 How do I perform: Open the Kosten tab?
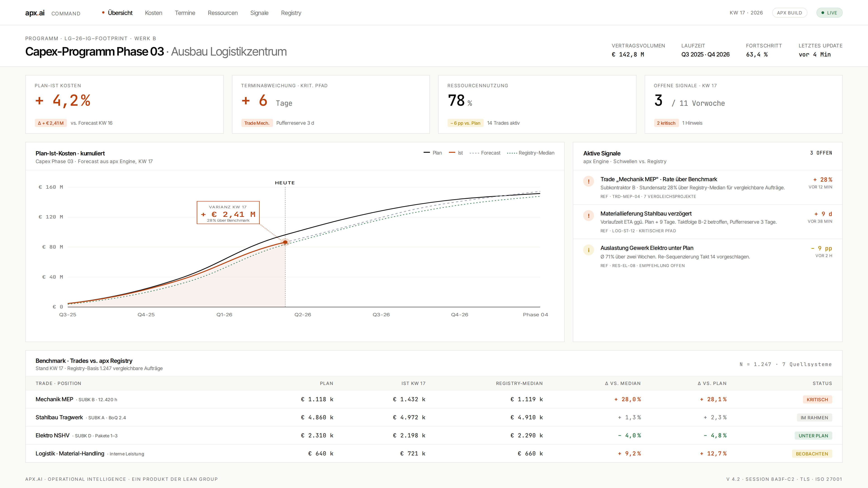tap(154, 13)
